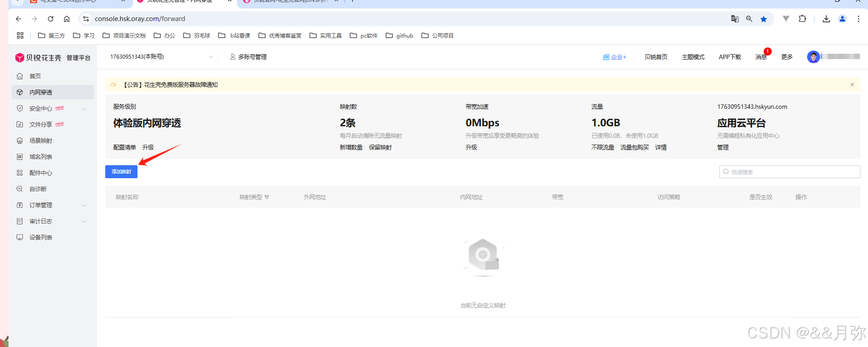
Task: Click the translate page icon in address bar
Action: coord(735,19)
